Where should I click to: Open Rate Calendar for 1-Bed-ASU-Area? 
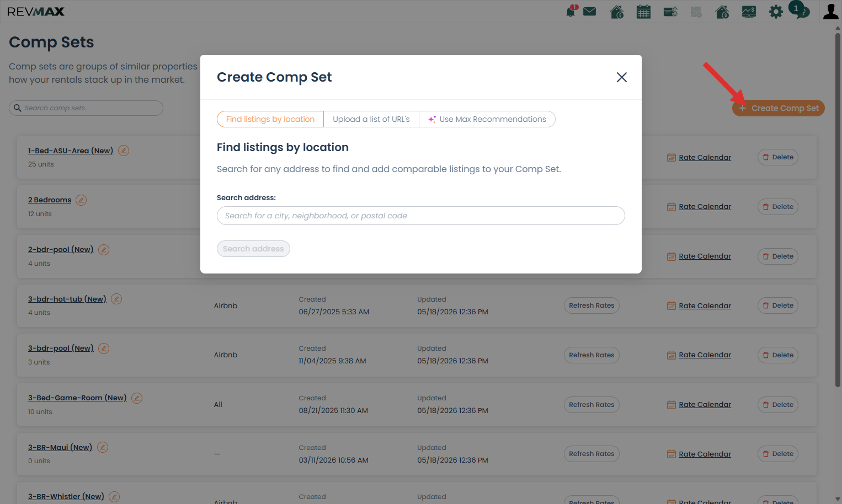click(699, 157)
